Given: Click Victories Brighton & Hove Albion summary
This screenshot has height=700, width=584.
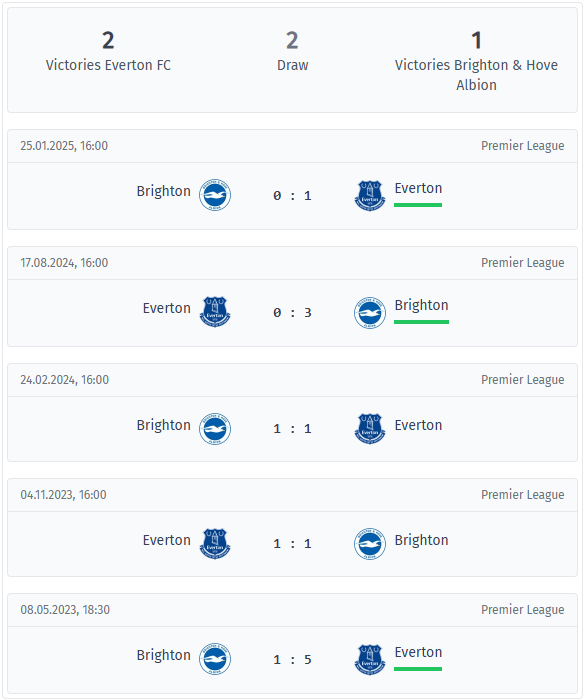Looking at the screenshot, I should pos(476,61).
